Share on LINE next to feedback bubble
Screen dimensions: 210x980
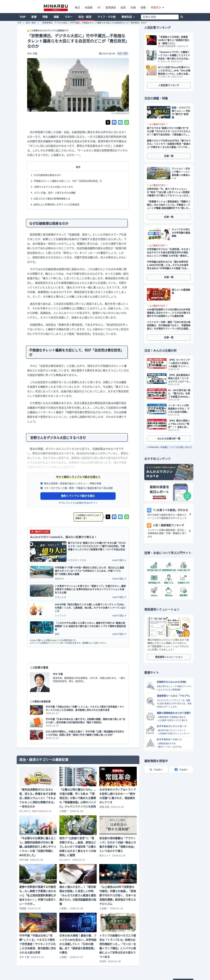[x=127, y=517]
